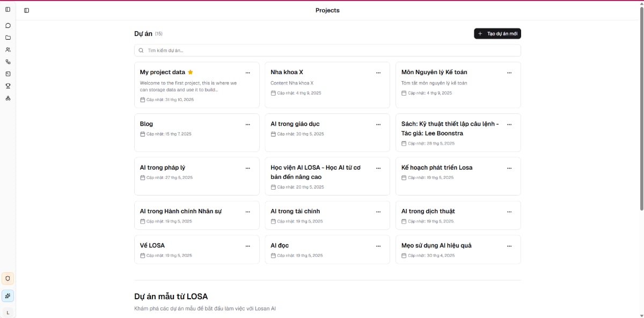Click the orange shield icon near bottom

[x=8, y=278]
